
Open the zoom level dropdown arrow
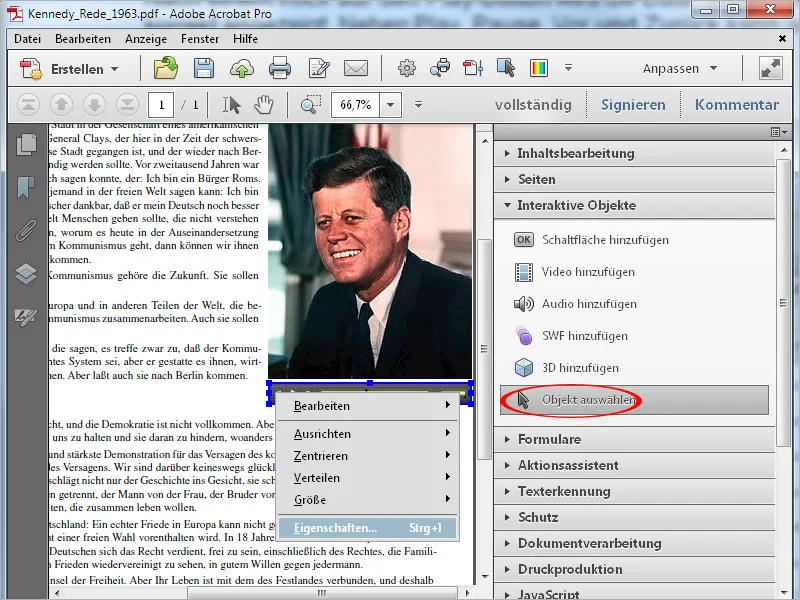click(x=390, y=105)
